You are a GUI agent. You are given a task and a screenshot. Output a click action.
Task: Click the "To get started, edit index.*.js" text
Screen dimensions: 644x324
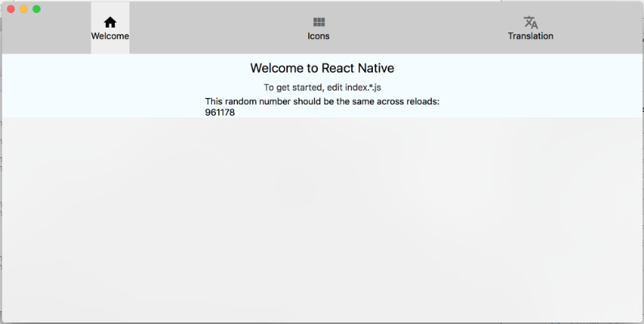pos(323,87)
